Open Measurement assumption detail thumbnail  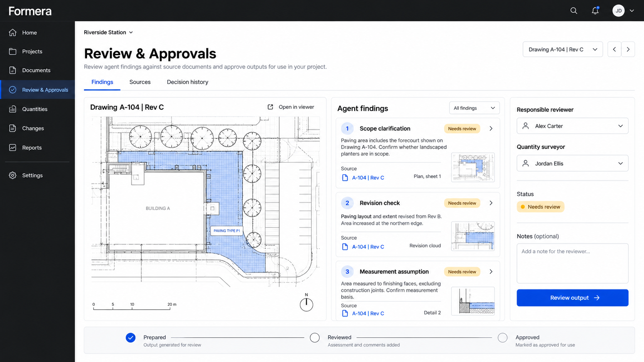[x=473, y=301]
